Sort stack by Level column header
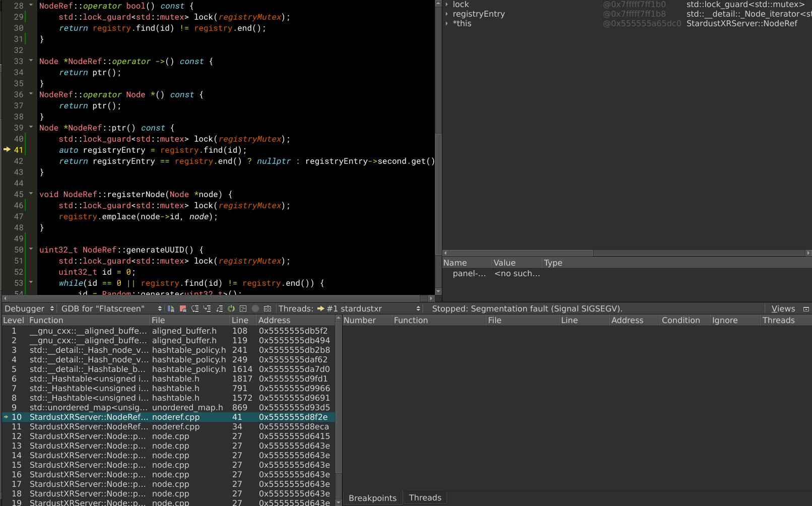Screen dimensions: 812x506 pyautogui.click(x=14, y=320)
